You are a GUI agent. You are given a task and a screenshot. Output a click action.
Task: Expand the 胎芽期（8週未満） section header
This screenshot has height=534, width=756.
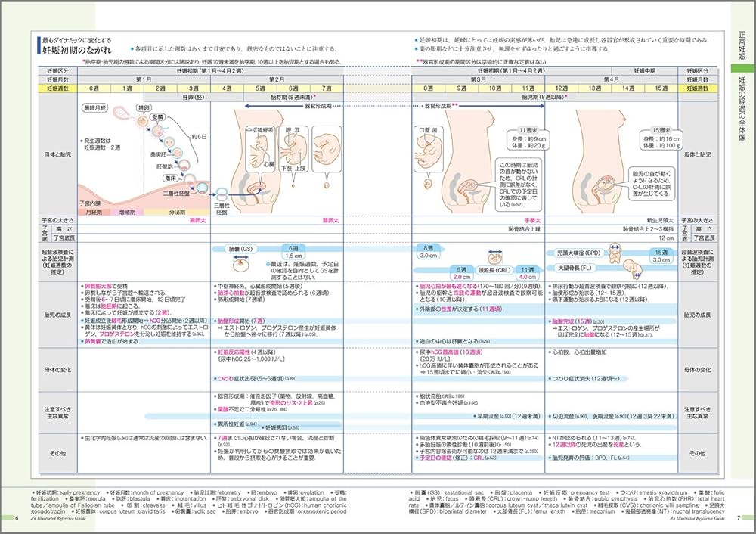pos(280,98)
